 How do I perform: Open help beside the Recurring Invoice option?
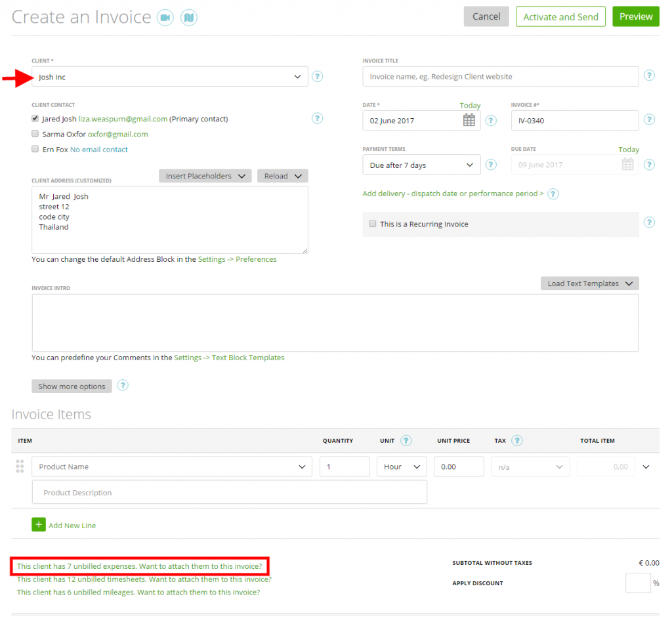(649, 222)
